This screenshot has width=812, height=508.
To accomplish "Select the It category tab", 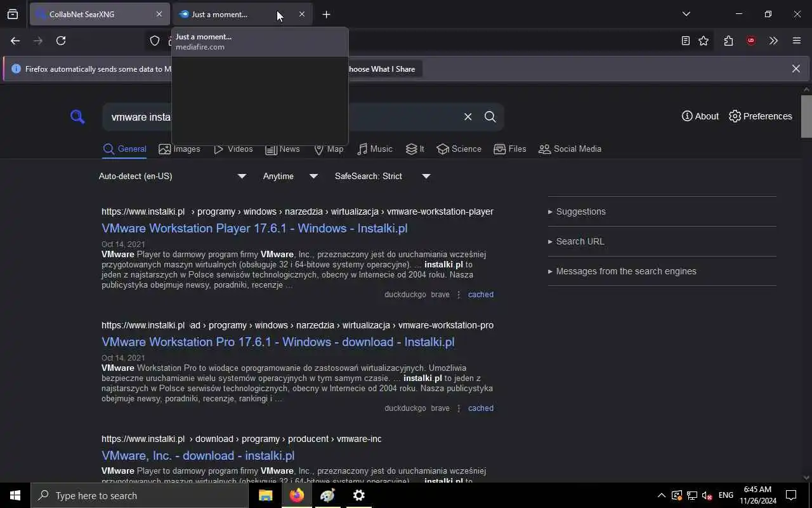I will click(x=415, y=149).
